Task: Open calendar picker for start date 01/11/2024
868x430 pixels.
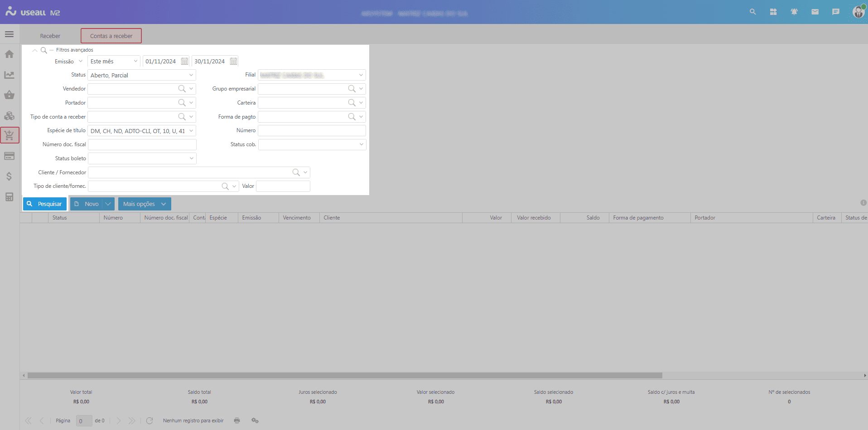Action: (184, 62)
